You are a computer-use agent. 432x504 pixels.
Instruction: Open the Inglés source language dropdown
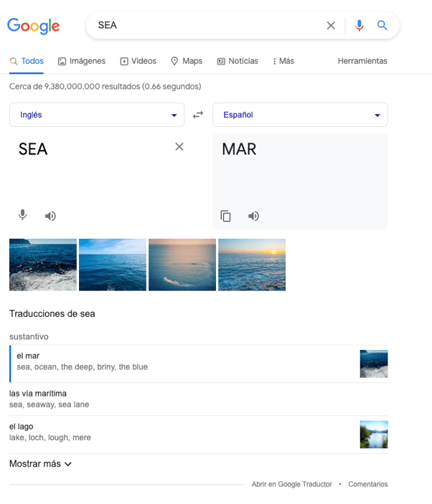pyautogui.click(x=96, y=115)
